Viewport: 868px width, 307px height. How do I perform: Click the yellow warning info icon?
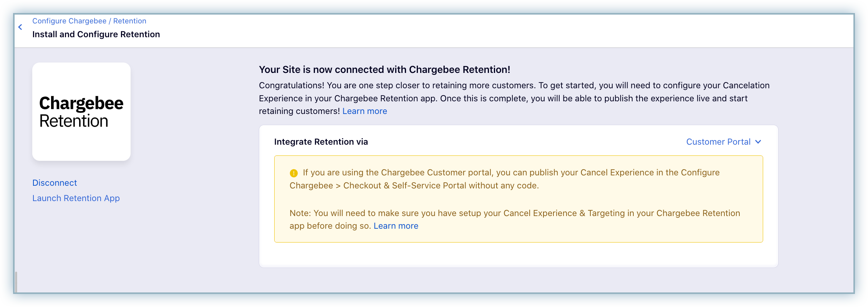[x=294, y=173]
